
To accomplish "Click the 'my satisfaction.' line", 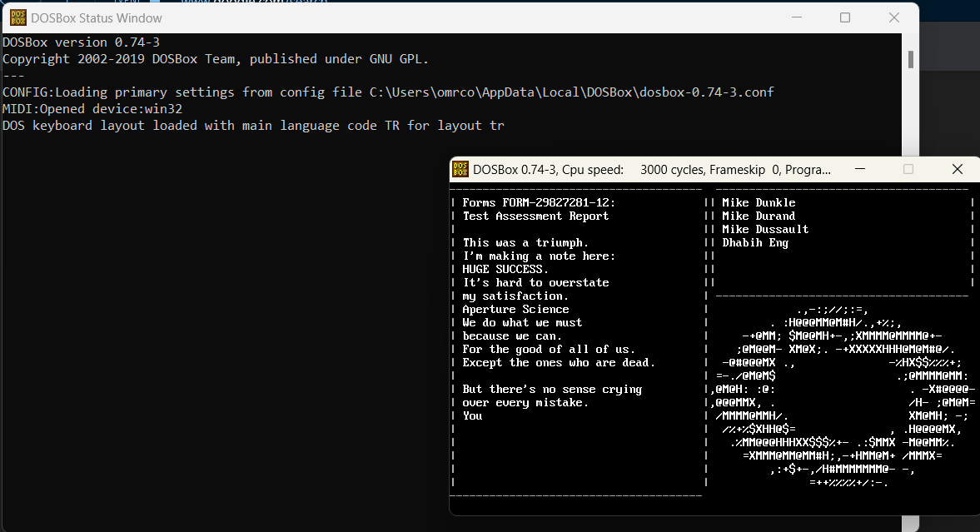I will pos(515,296).
